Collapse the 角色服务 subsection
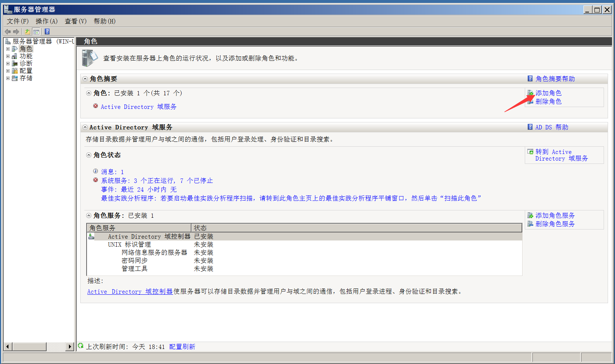 click(x=89, y=216)
